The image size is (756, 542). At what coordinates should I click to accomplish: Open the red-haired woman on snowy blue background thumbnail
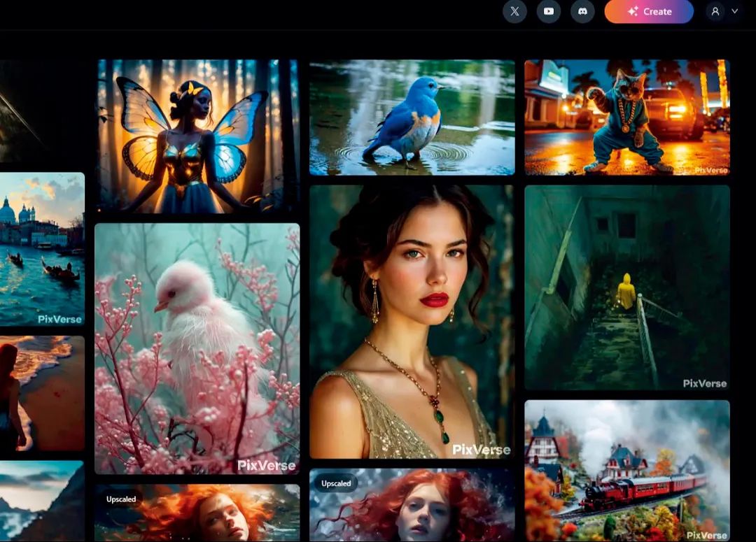coord(412,505)
